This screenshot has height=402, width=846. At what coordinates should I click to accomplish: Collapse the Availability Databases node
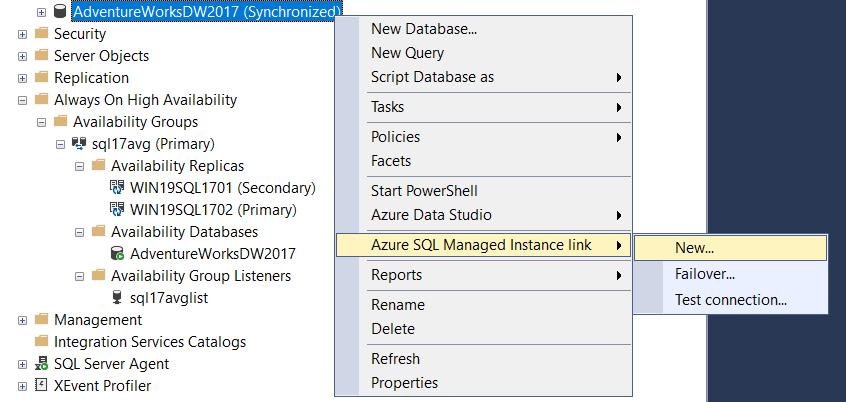(x=79, y=232)
